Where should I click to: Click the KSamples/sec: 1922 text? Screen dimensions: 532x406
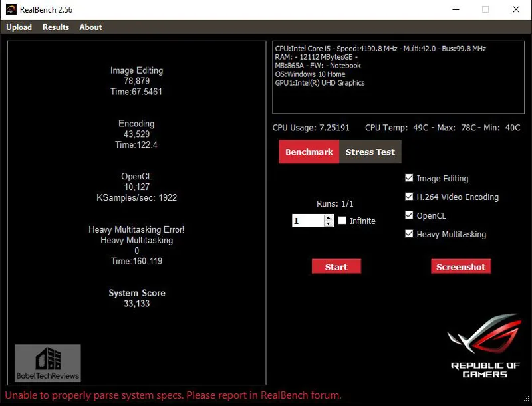click(x=137, y=197)
